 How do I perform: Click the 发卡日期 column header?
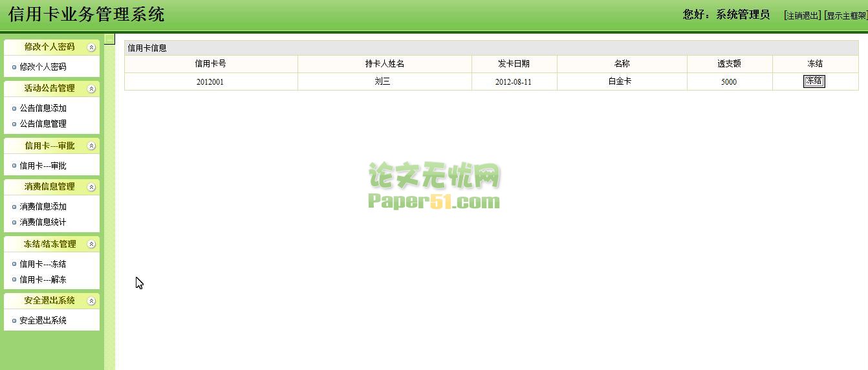coord(514,64)
